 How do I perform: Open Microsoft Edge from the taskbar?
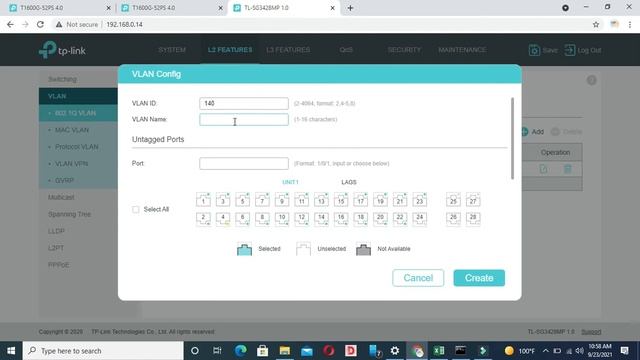(240, 351)
